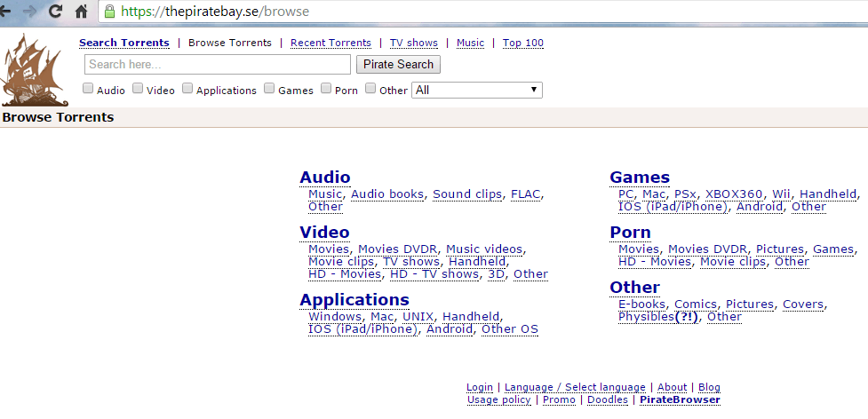Open the Blog footer link

click(709, 388)
